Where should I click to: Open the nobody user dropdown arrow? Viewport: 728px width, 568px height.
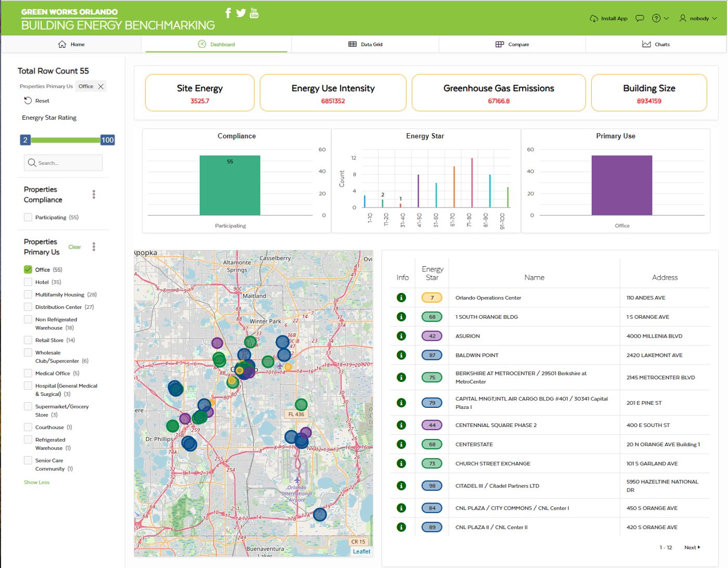pyautogui.click(x=714, y=18)
